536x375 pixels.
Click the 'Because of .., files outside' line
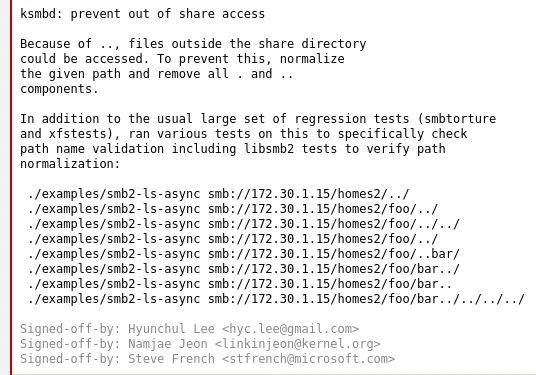pyautogui.click(x=193, y=44)
